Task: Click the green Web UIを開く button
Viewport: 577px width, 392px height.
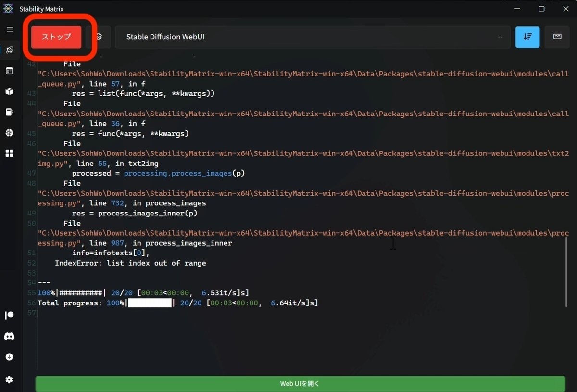Action: [300, 384]
